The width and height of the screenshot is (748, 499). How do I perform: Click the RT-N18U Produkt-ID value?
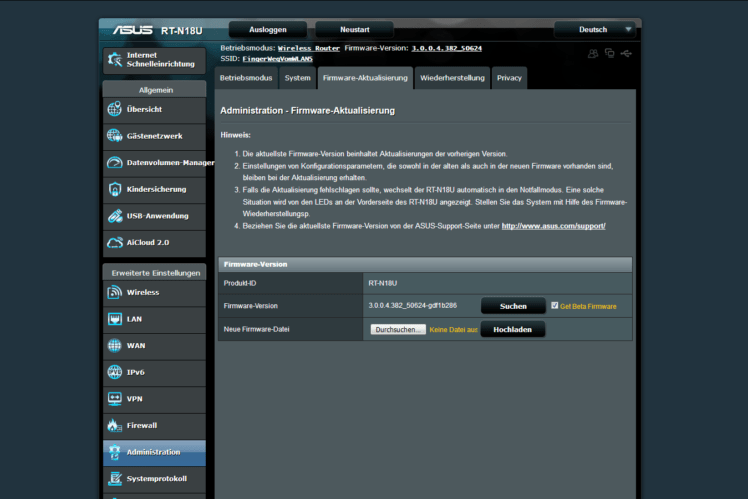[x=383, y=283]
